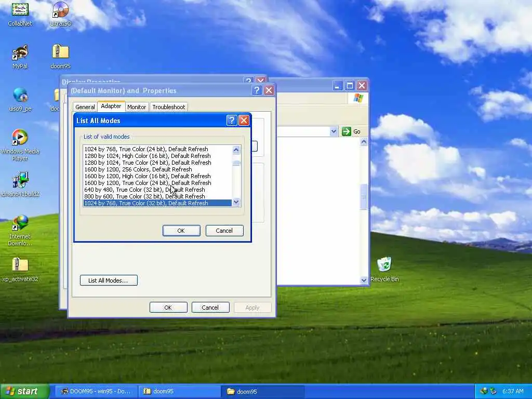
Task: Click the modes list scrollbar thumb
Action: (x=236, y=163)
